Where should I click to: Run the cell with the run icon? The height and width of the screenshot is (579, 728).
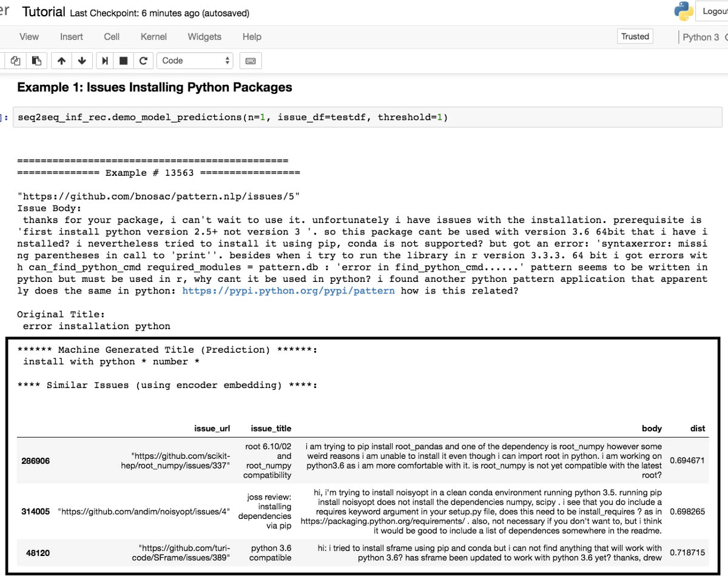(105, 61)
